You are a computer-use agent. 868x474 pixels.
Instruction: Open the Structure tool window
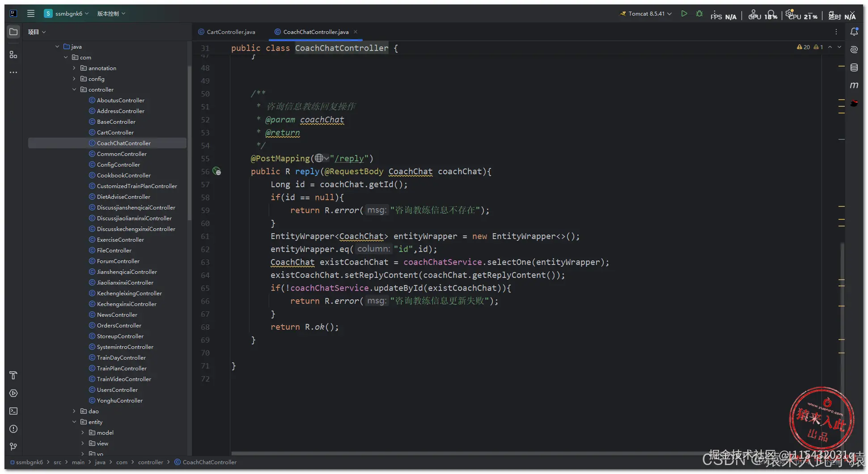(x=13, y=55)
